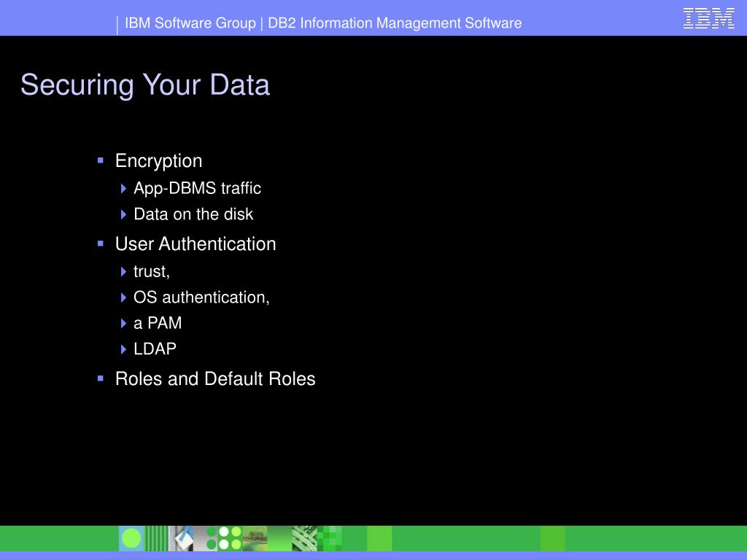The image size is (747, 560).
Task: Select the 'Encryption' bullet heading
Action: coord(158,161)
